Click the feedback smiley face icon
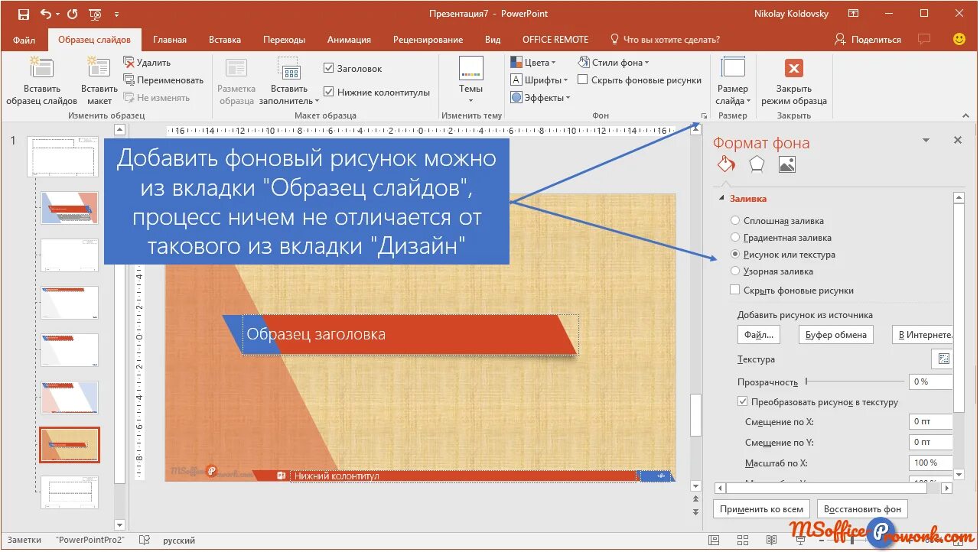This screenshot has width=980, height=552. point(959,39)
